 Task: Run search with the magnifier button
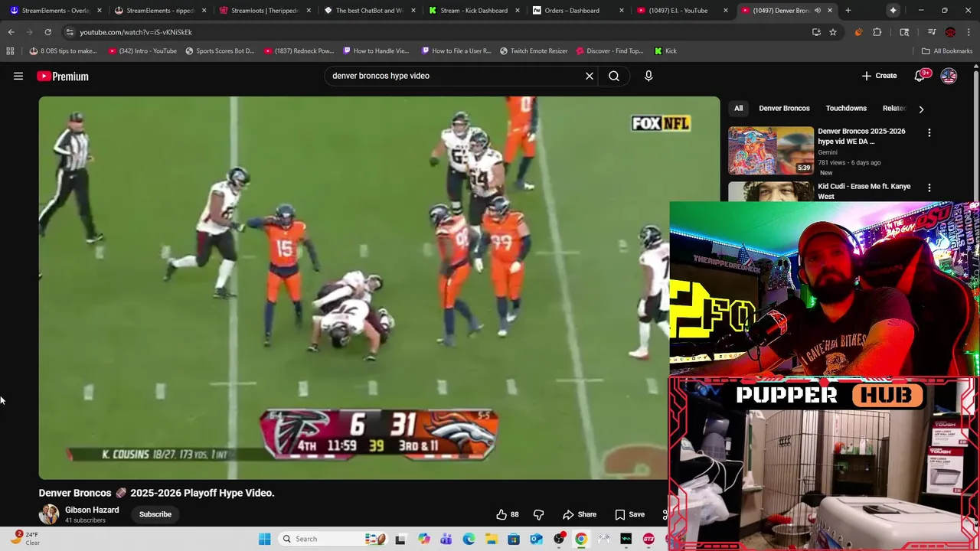click(614, 76)
